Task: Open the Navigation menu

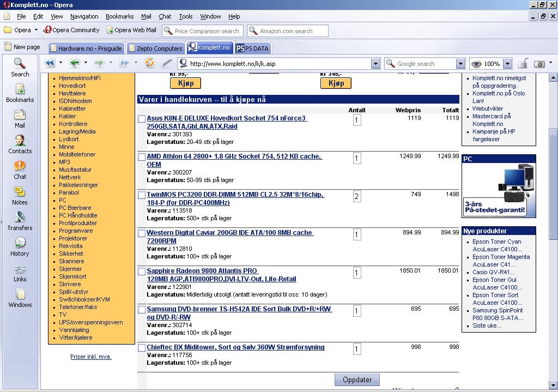Action: [x=84, y=16]
